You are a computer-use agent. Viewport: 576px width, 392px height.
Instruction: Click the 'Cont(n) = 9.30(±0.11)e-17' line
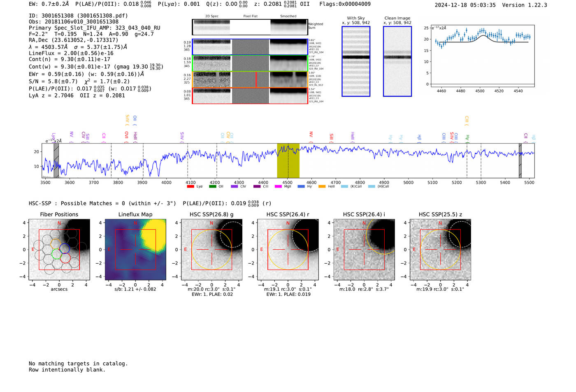click(x=70, y=59)
